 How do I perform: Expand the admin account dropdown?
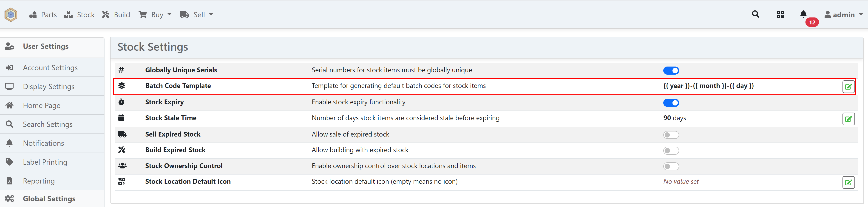tap(844, 15)
